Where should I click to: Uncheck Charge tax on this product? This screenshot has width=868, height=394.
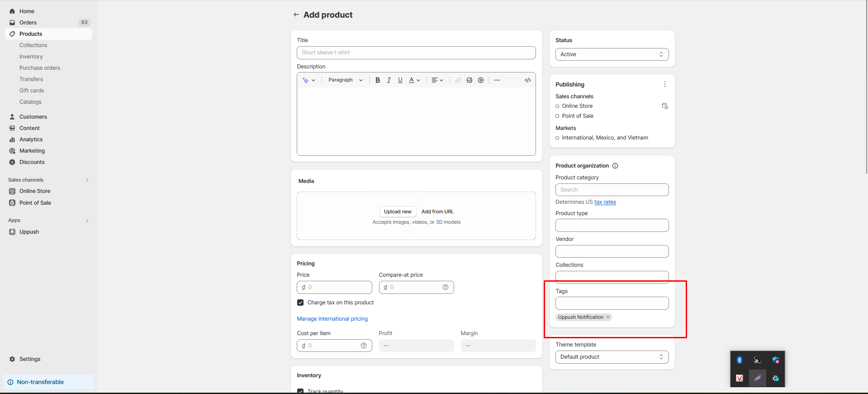[300, 303]
